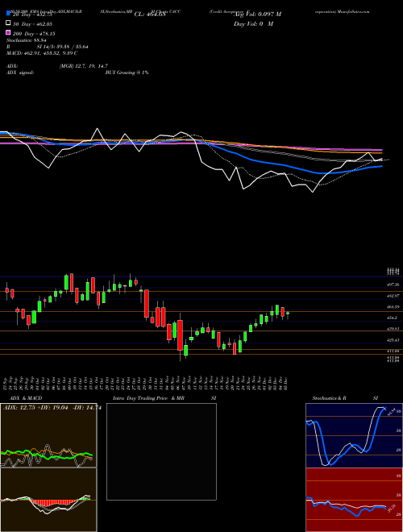Click the 497.36 price axis label
Image resolution: width=403 pixels, height=532 pixels.
point(393,285)
